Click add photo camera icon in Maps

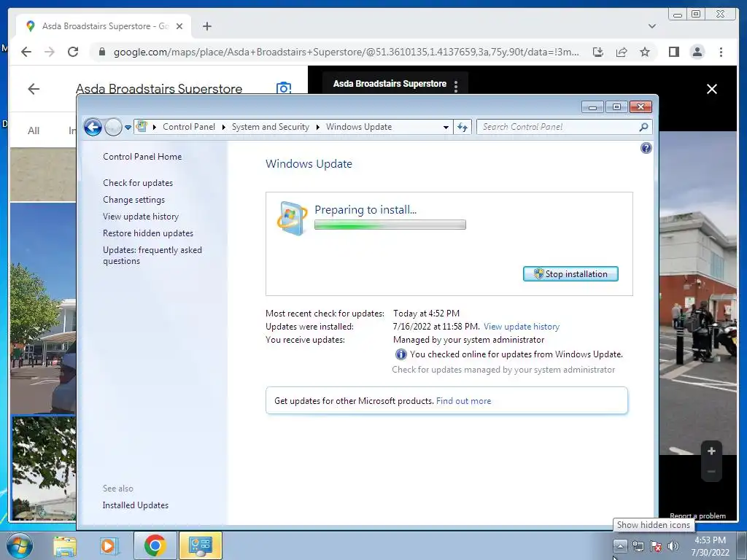tap(284, 88)
